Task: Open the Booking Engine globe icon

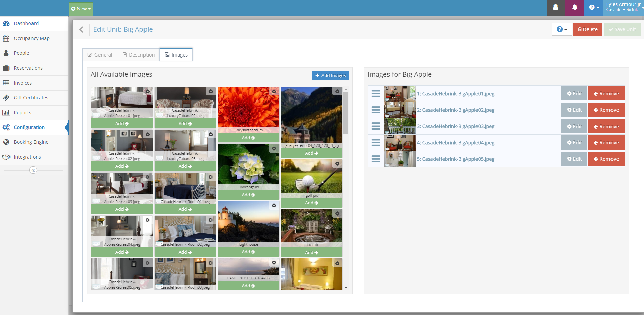Action: tap(6, 142)
